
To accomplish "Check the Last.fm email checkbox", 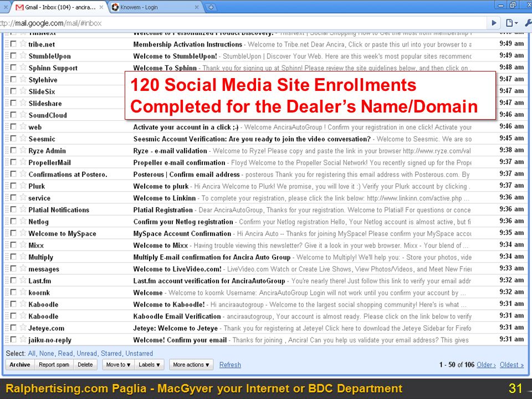I will [x=13, y=280].
